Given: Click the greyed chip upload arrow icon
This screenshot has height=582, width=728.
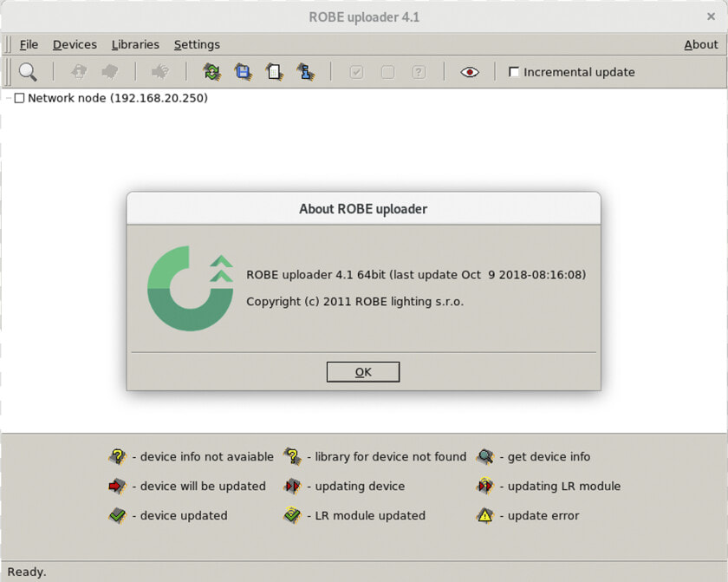Looking at the screenshot, I should click(79, 72).
